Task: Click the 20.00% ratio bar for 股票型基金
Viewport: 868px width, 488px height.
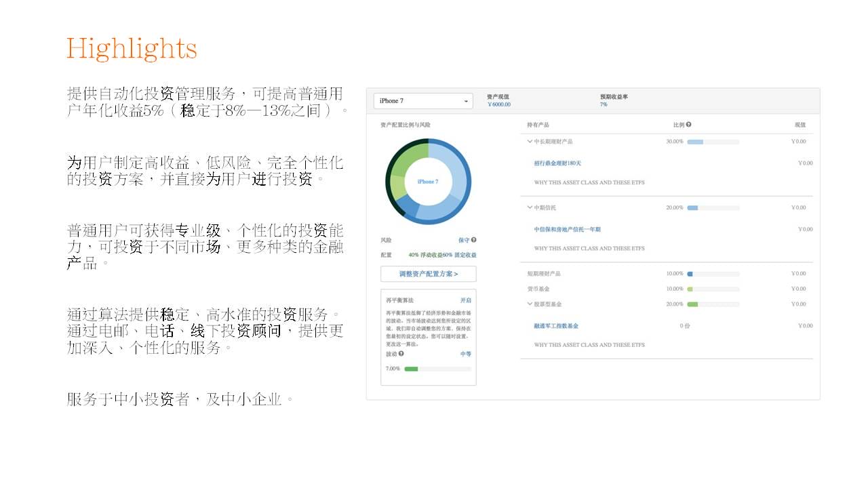Action: pyautogui.click(x=713, y=304)
